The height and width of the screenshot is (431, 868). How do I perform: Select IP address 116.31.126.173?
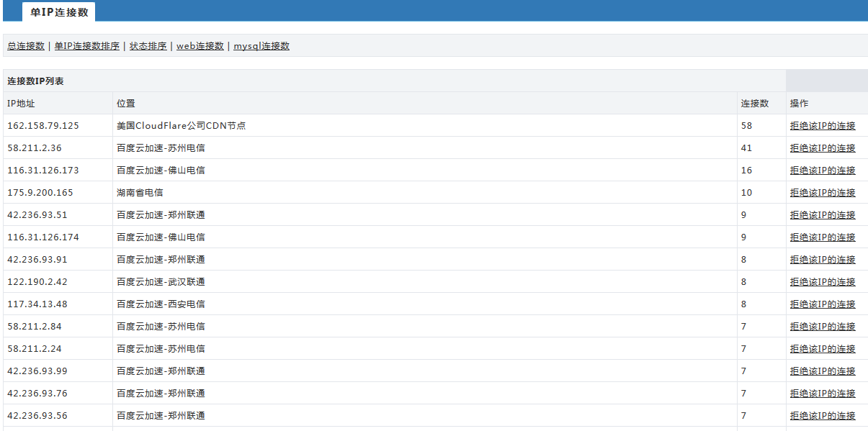pos(43,171)
